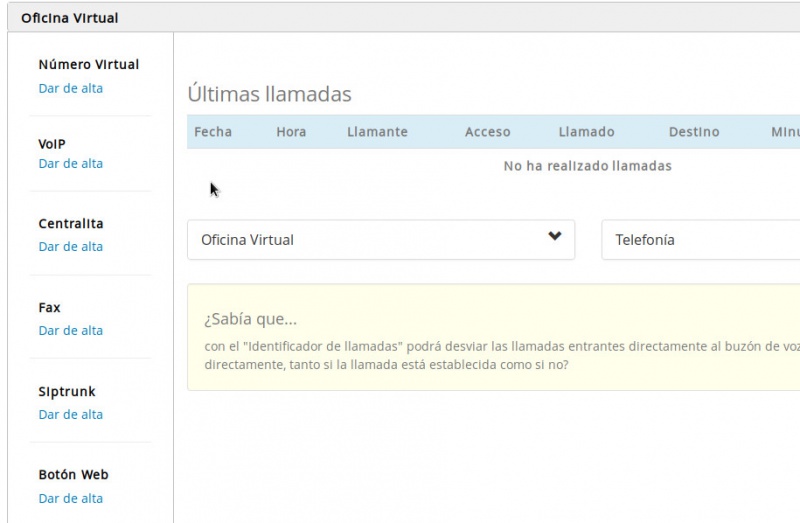Viewport: 800px width, 523px height.
Task: Click Dar de alta under Siptrunk
Action: (70, 414)
